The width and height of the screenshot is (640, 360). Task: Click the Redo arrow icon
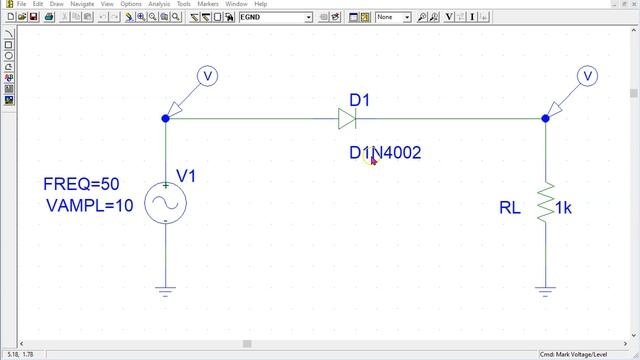pos(115,17)
